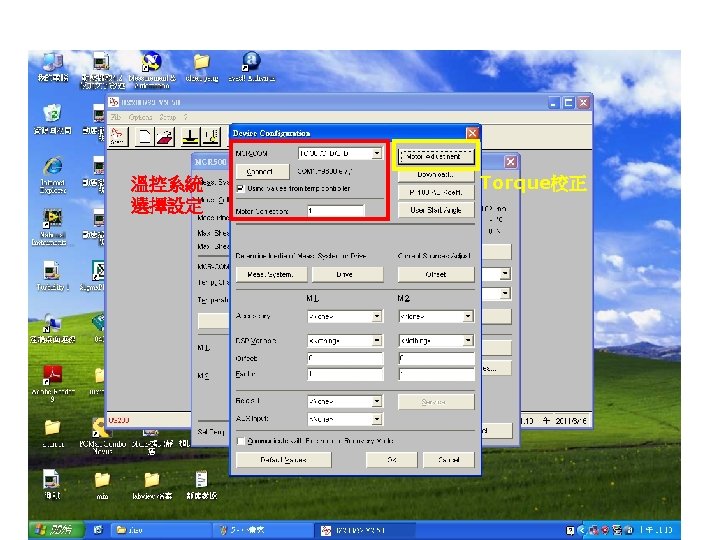
Task: Click the M1 Factor input field
Action: point(345,374)
